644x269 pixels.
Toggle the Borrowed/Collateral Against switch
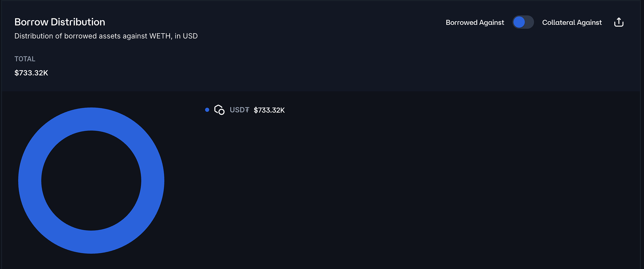[x=523, y=22]
